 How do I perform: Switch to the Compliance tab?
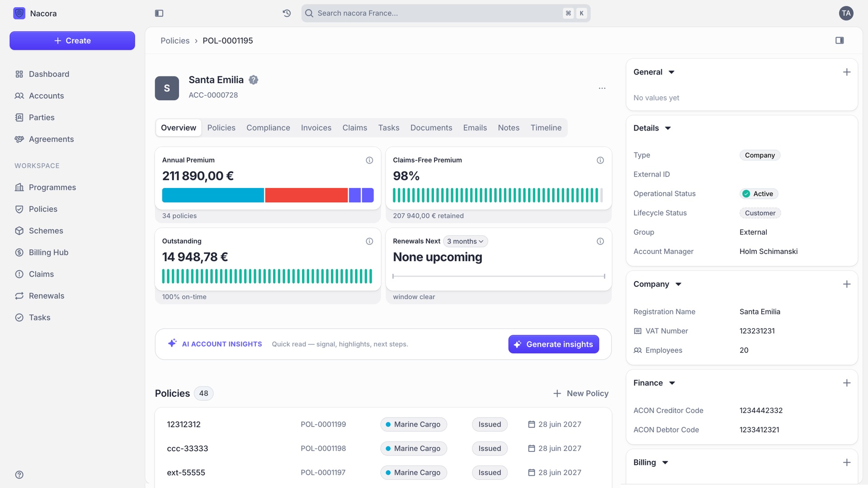(268, 128)
